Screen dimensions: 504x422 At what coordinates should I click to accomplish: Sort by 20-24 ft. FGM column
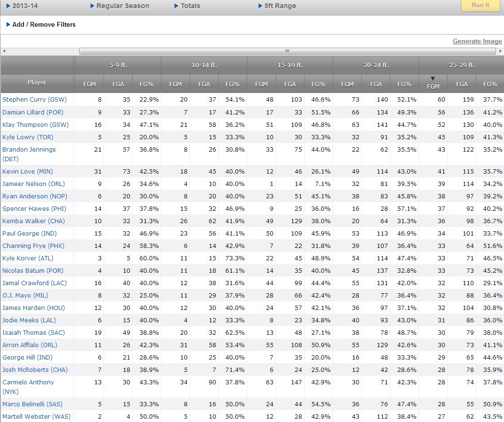click(347, 84)
